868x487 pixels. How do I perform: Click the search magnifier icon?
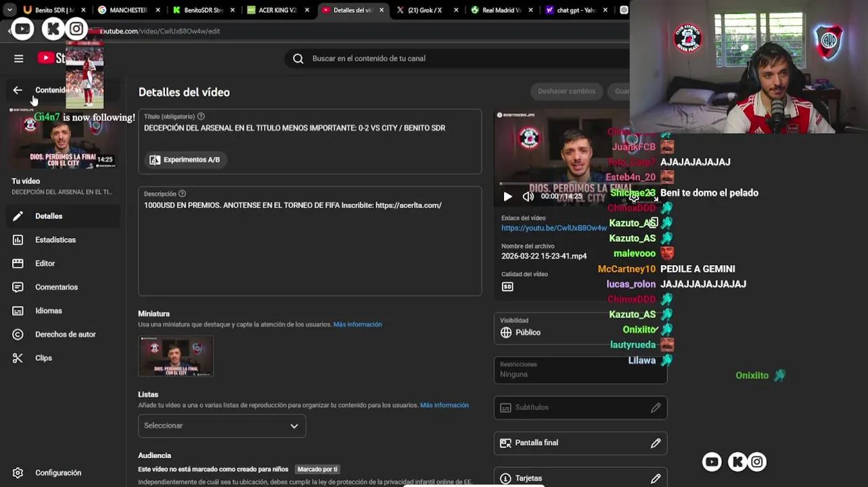click(298, 59)
